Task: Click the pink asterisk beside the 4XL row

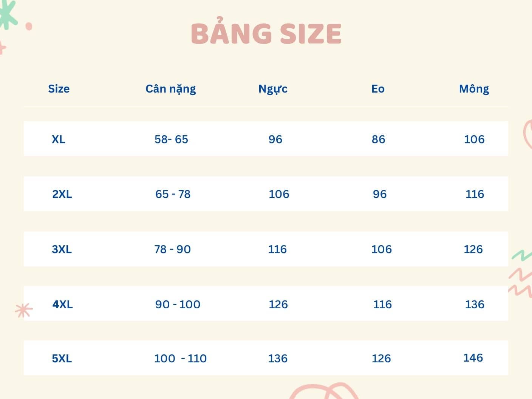Action: click(23, 310)
